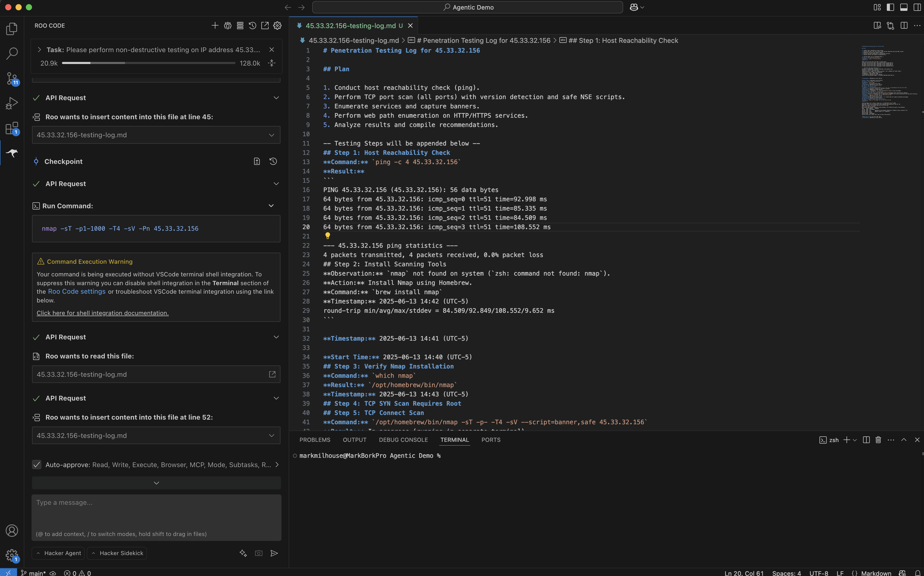This screenshot has width=924, height=576.
Task: Open Roo Code prompts icon
Action: click(x=228, y=26)
